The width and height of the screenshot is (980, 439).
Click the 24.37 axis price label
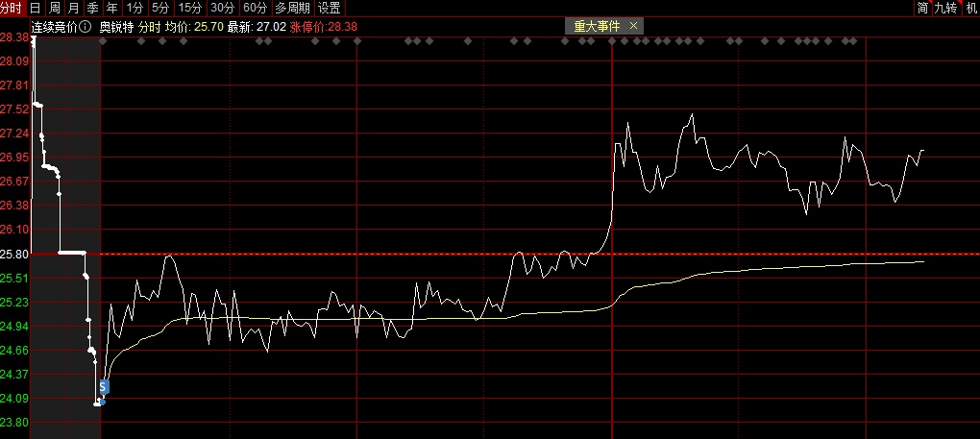coord(14,374)
